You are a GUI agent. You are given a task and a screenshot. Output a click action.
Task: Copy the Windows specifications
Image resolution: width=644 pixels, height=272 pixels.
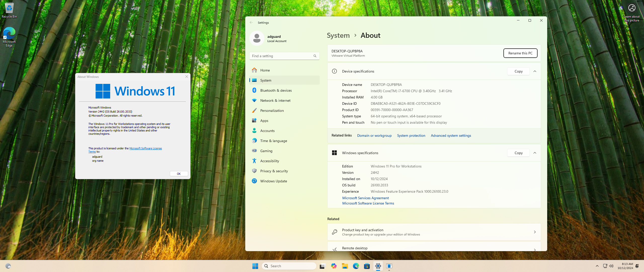pos(518,153)
